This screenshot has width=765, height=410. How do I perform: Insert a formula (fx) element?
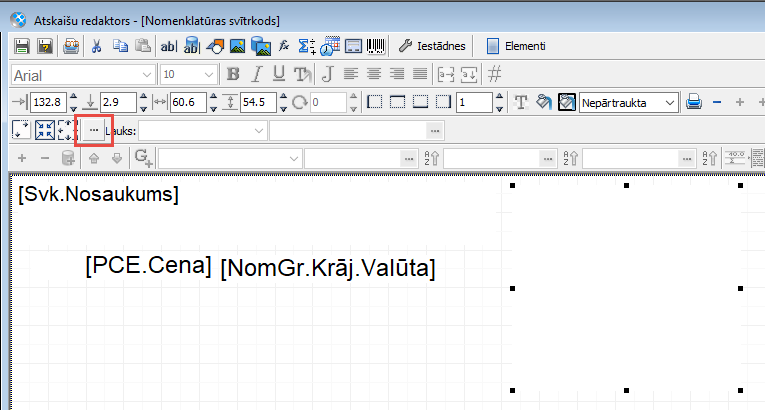(x=284, y=46)
